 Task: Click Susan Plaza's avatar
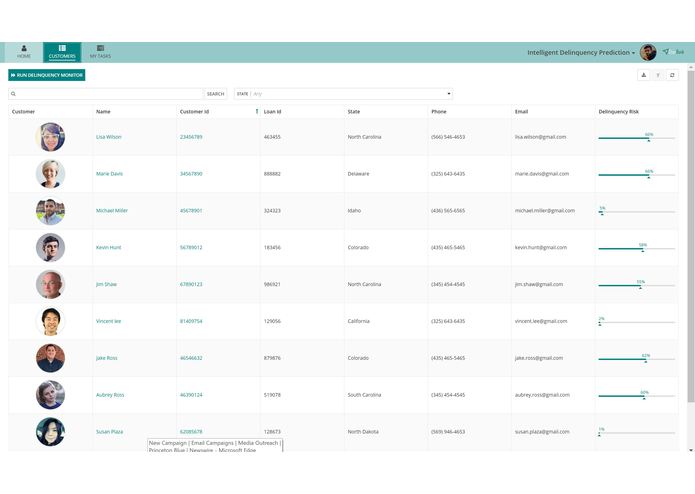pyautogui.click(x=50, y=431)
